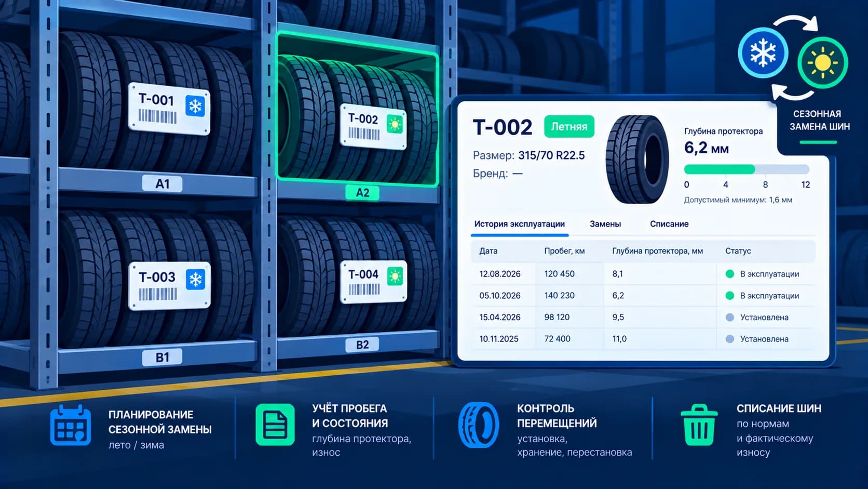Click the snowflake icon on T-001 label
This screenshot has height=489, width=868.
point(195,107)
